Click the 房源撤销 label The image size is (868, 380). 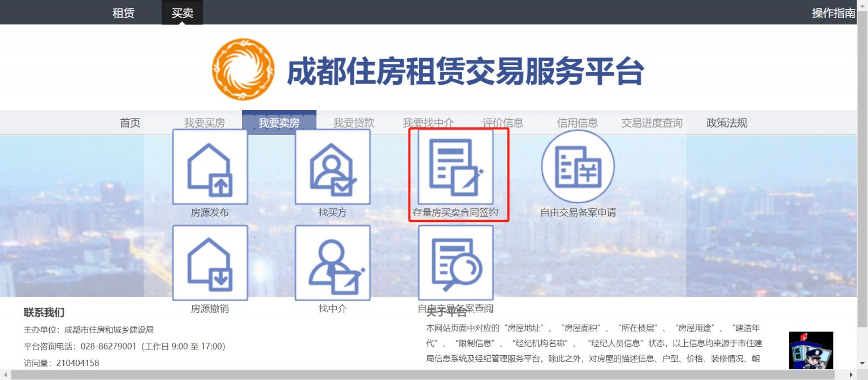(210, 309)
